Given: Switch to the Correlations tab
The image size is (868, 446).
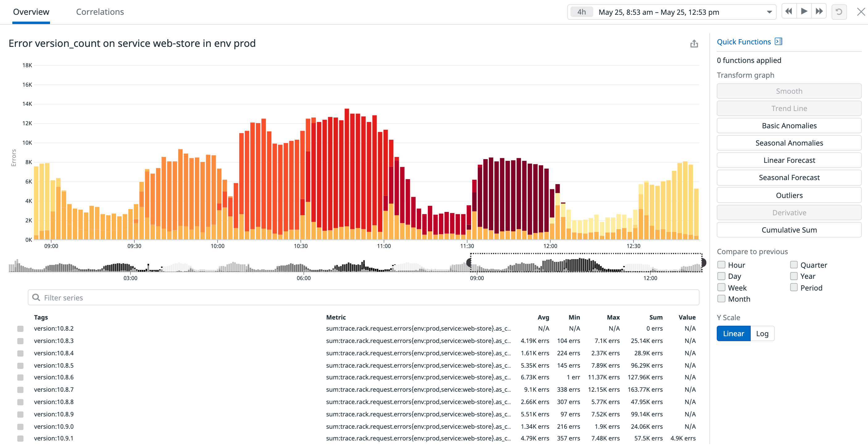Looking at the screenshot, I should click(100, 11).
